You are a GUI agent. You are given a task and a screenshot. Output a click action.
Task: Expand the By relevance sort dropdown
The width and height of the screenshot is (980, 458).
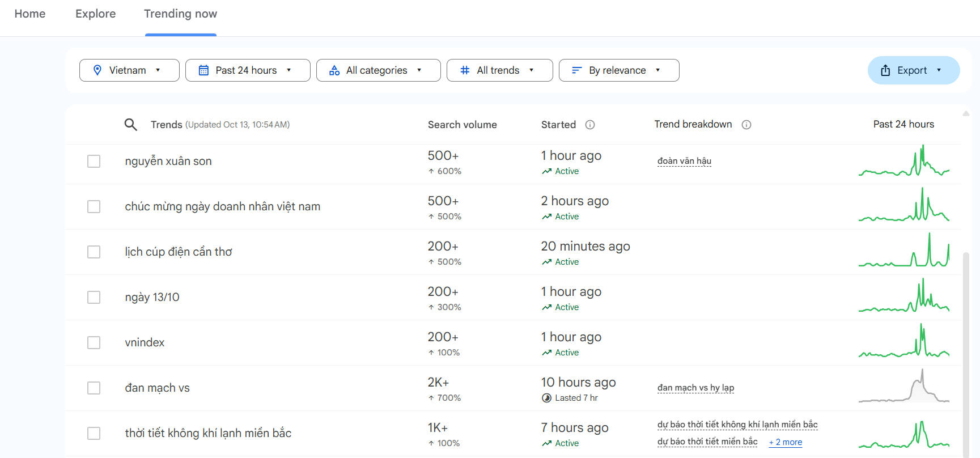tap(618, 70)
